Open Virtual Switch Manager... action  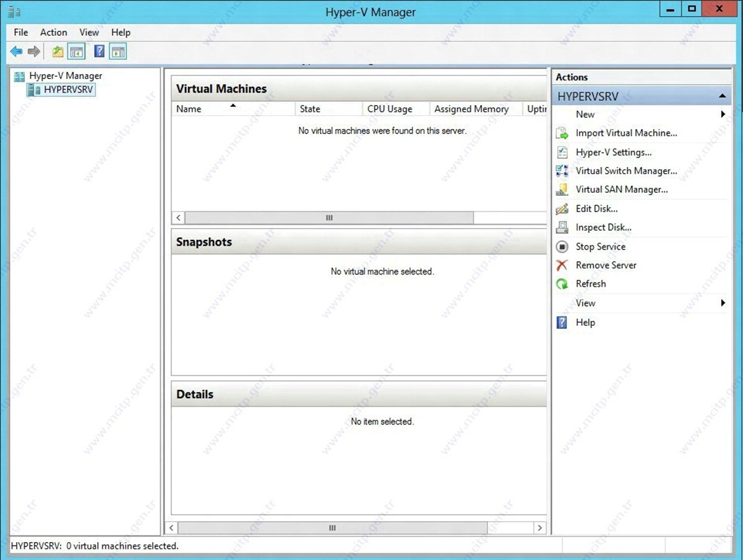point(626,171)
